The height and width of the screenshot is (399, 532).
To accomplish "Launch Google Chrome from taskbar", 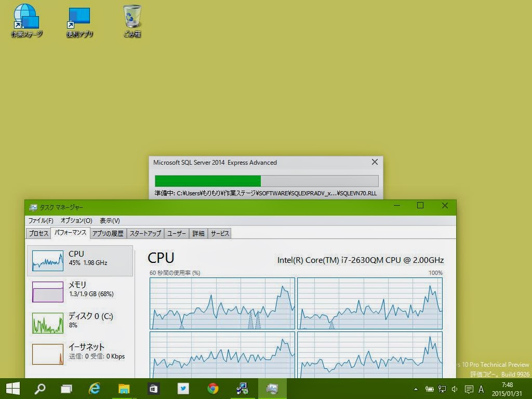I will 212,389.
